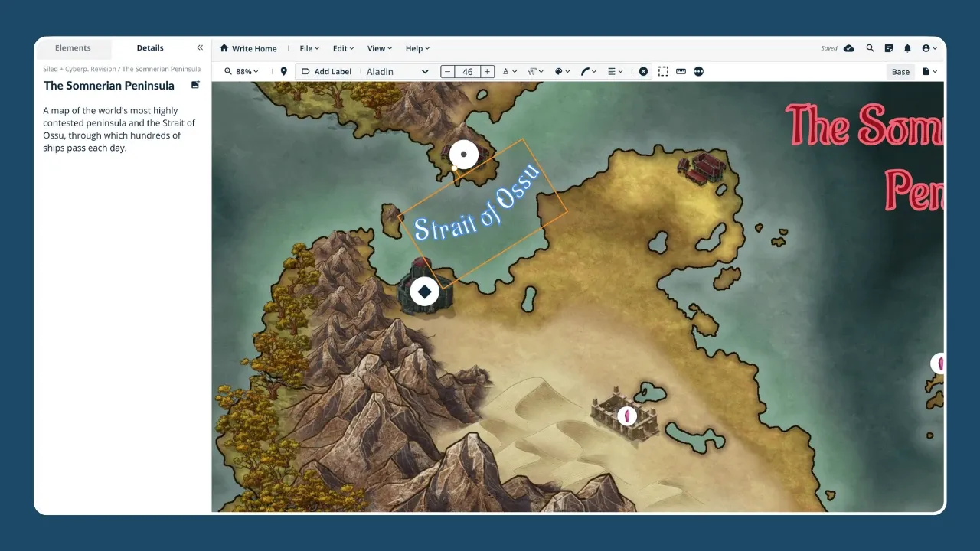Toggle the text color option
Viewport: 980px width, 551px height.
point(509,71)
